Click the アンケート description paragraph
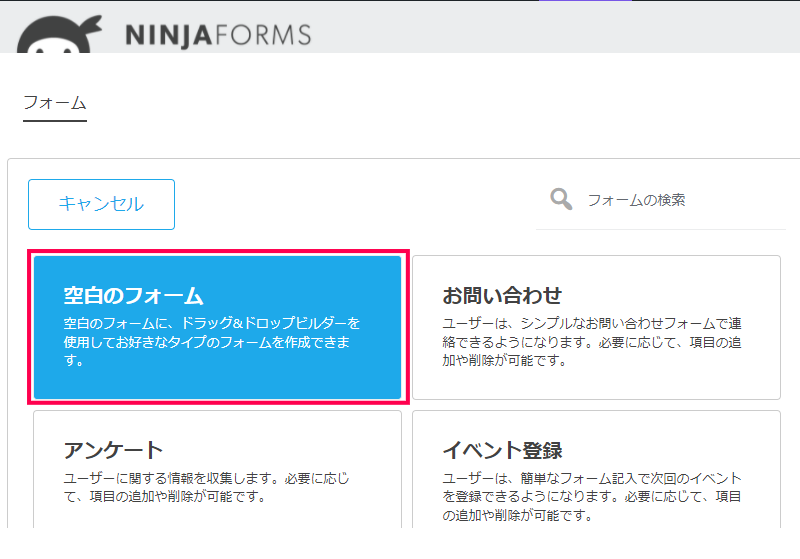The width and height of the screenshot is (800, 559). pos(206,487)
